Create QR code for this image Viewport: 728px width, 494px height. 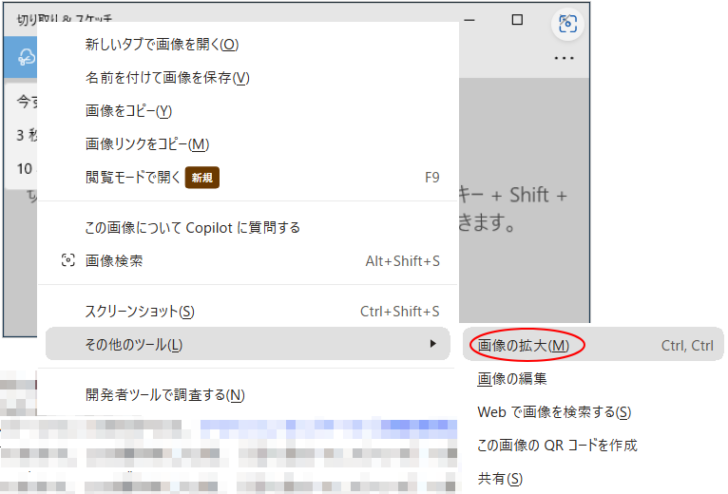point(593,445)
